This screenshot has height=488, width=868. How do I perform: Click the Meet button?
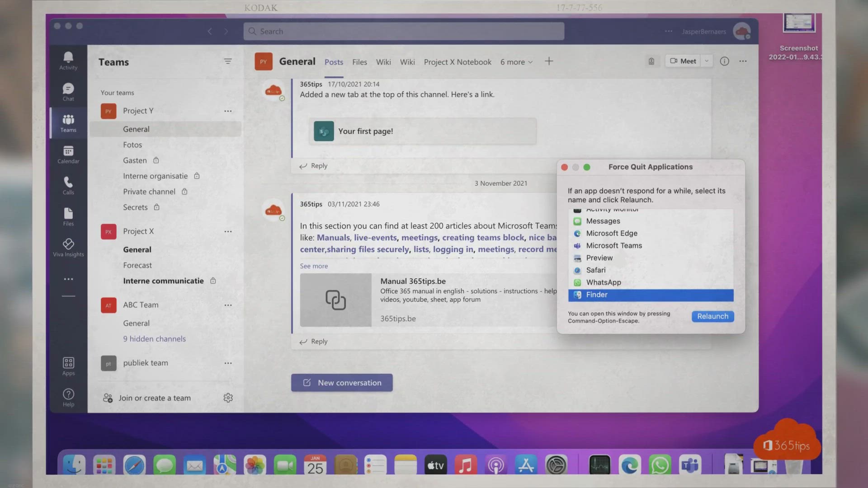(683, 61)
